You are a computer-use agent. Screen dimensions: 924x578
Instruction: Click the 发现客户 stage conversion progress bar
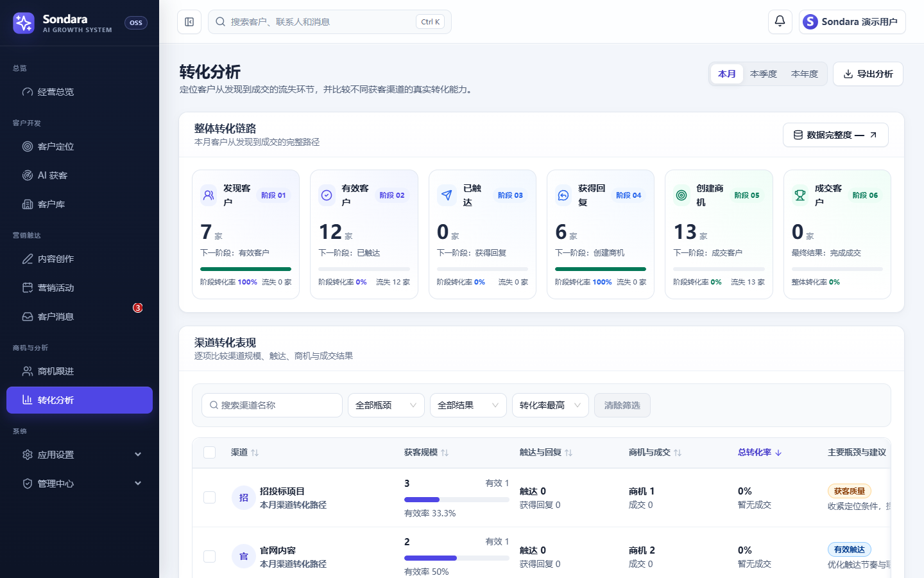[246, 269]
